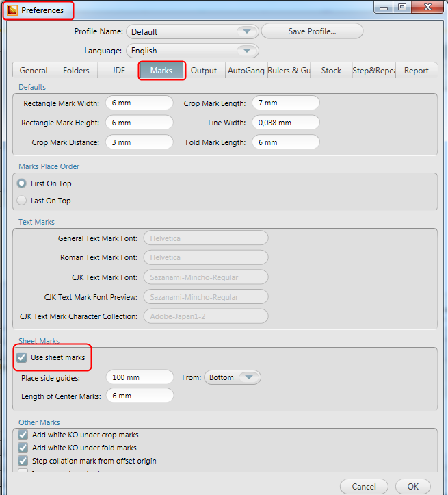The height and width of the screenshot is (495, 448).
Task: Edit the Crop Mark Distance field
Action: (x=140, y=142)
